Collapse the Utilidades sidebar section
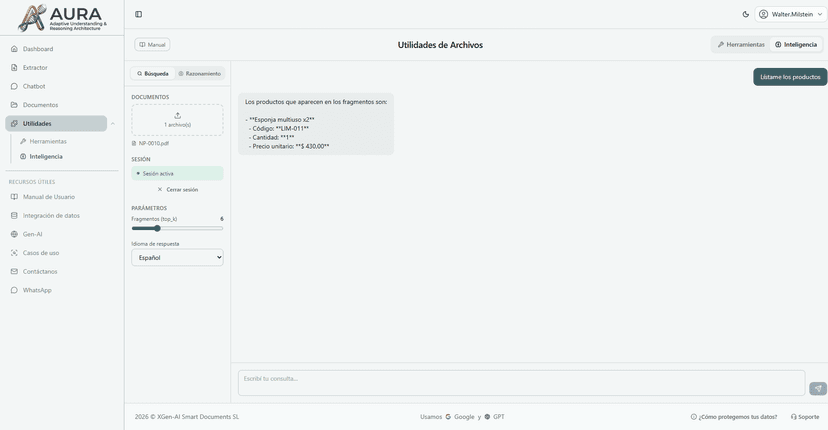The width and height of the screenshot is (828, 430). pyautogui.click(x=113, y=124)
